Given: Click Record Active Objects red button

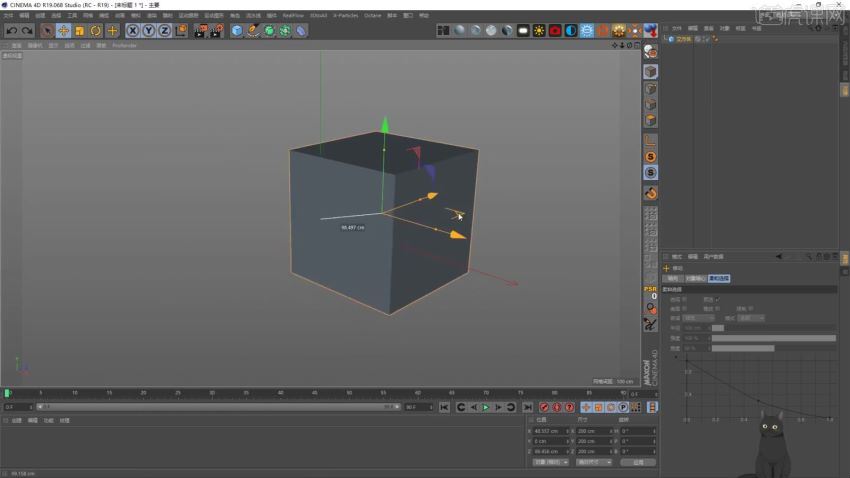Looking at the screenshot, I should click(x=544, y=408).
